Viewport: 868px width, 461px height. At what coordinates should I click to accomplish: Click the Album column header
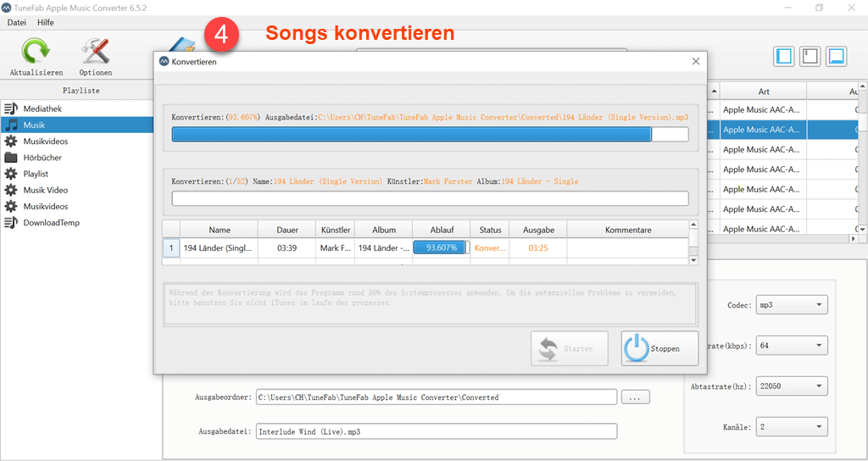(384, 230)
